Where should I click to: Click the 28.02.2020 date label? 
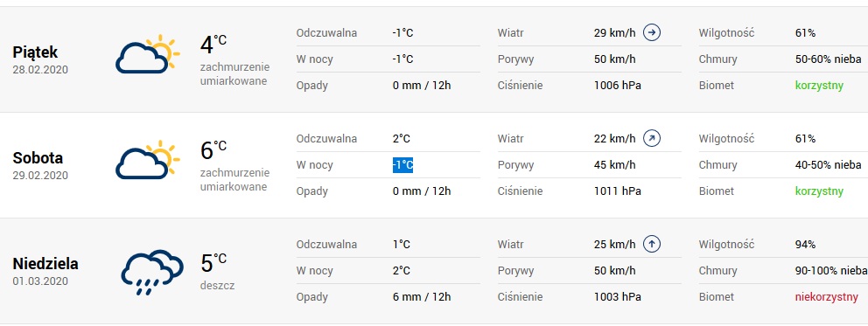40,70
